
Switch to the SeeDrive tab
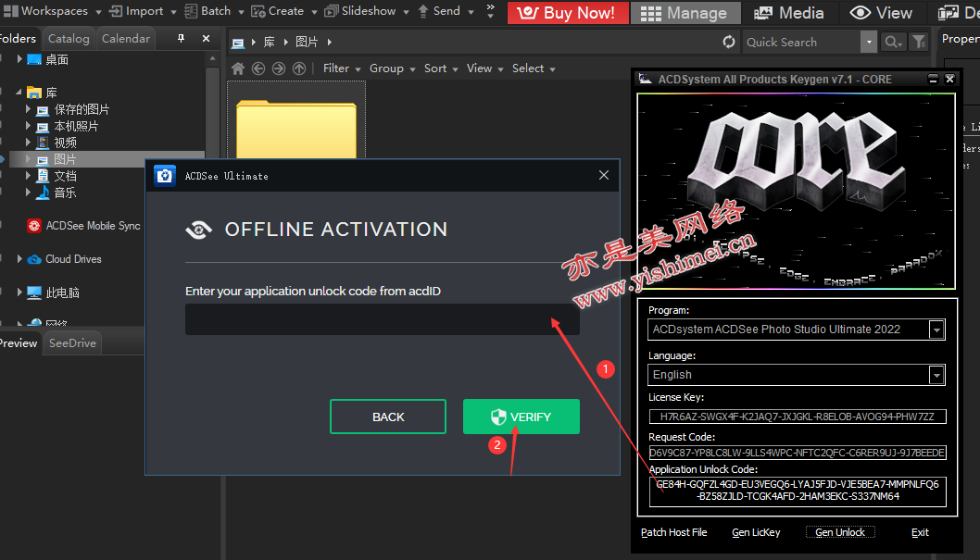point(72,343)
